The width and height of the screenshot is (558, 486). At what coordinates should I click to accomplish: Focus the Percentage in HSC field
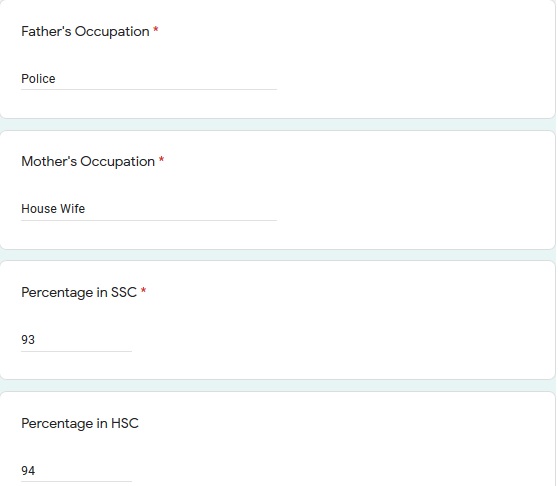click(x=76, y=470)
